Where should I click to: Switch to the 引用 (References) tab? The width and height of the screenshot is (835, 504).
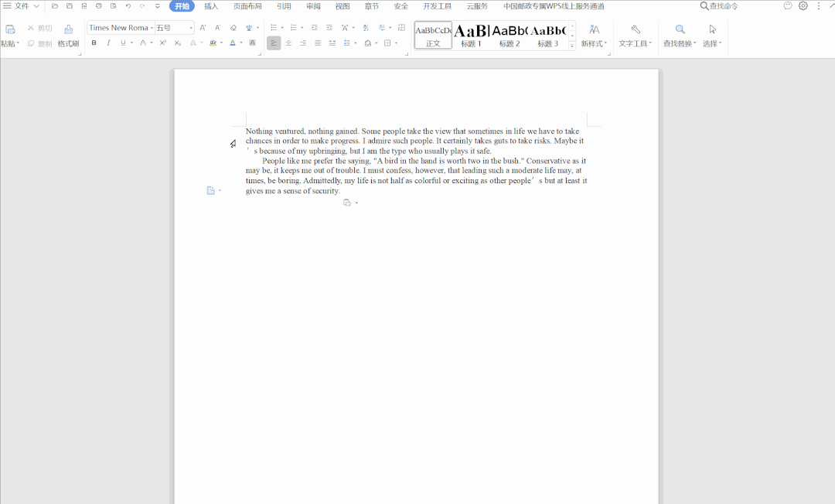[x=284, y=6]
